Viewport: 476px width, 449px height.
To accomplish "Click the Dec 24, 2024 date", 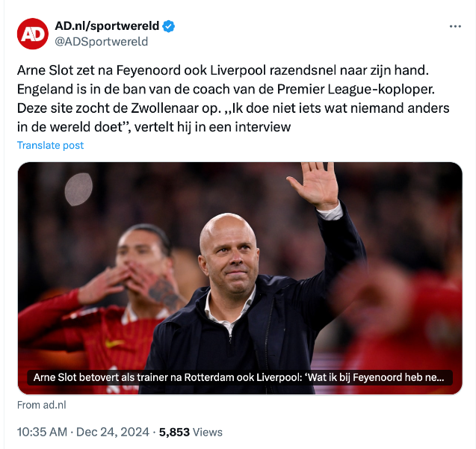I will click(x=113, y=432).
